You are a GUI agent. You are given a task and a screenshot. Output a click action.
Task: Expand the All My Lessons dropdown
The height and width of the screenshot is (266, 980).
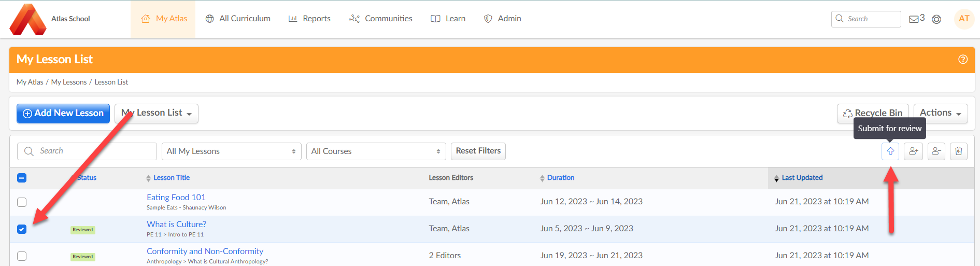tap(231, 151)
